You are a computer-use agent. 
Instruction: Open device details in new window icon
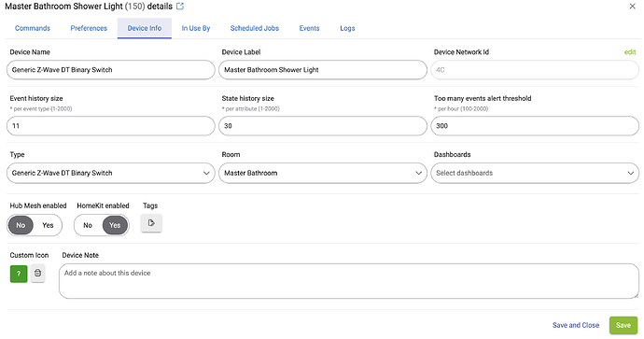point(180,7)
